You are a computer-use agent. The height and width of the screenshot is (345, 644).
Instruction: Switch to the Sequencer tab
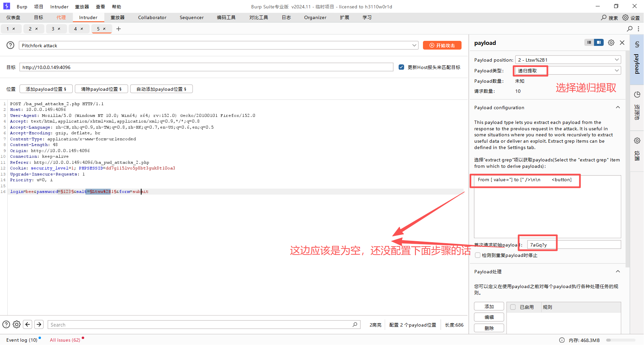[192, 17]
